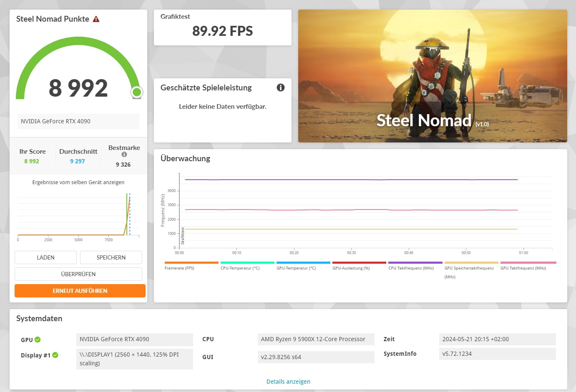Open the Geschätzte Spieleleistung info icon
The height and width of the screenshot is (392, 576).
point(280,87)
